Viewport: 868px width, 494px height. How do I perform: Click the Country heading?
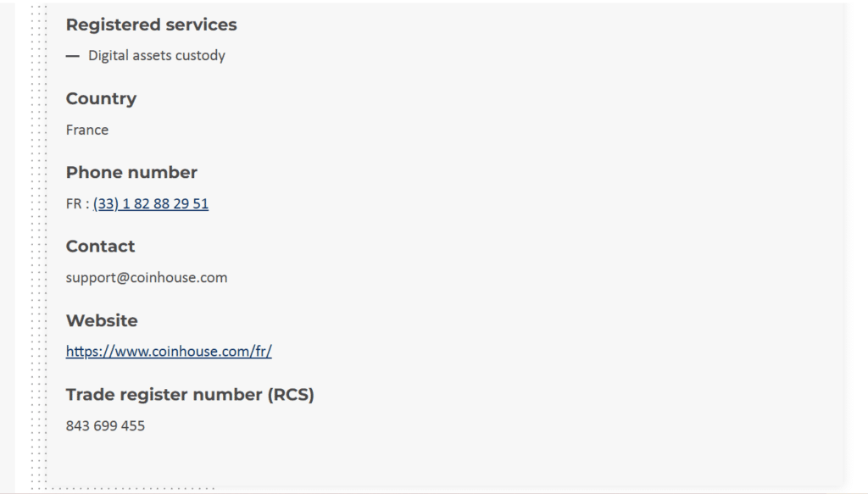101,98
